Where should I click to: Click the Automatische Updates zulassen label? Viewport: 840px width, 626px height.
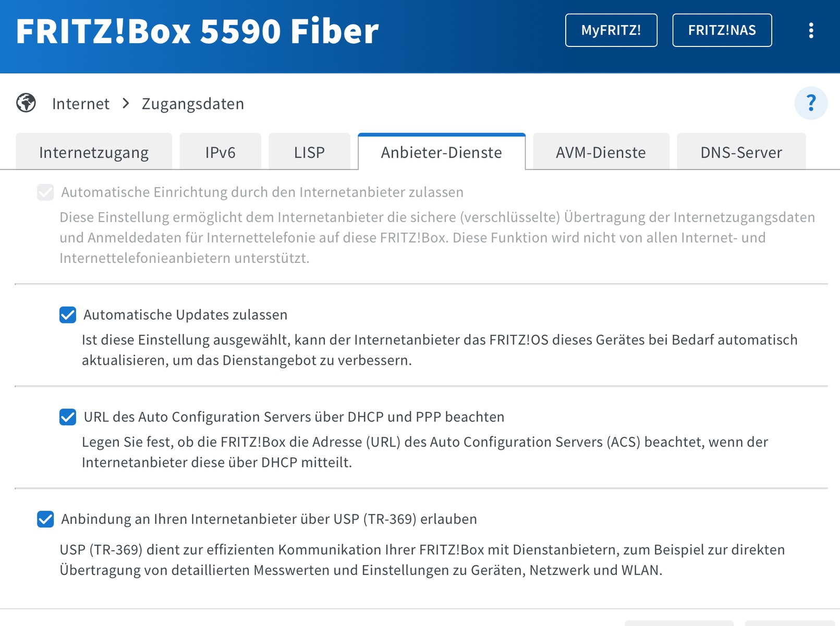pos(186,315)
